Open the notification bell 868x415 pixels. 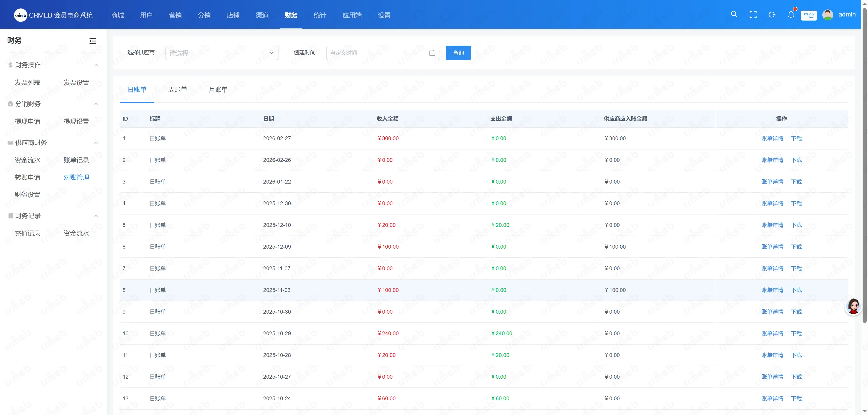(x=791, y=14)
